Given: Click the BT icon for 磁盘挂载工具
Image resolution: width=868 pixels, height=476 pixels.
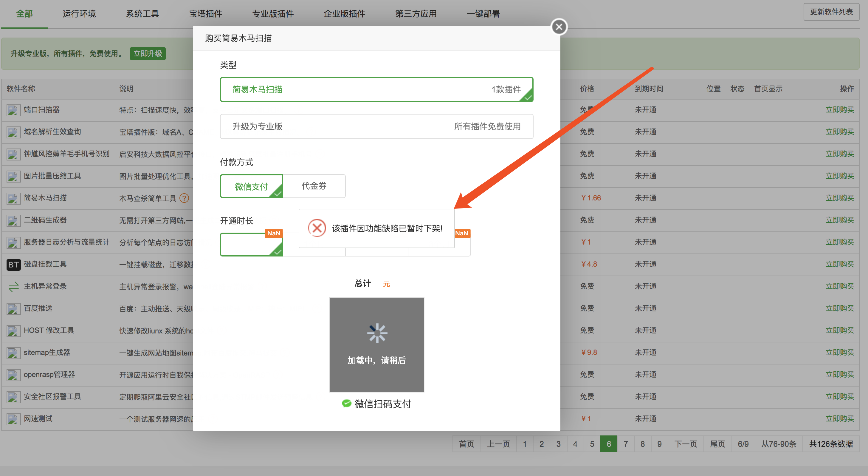Looking at the screenshot, I should (13, 264).
